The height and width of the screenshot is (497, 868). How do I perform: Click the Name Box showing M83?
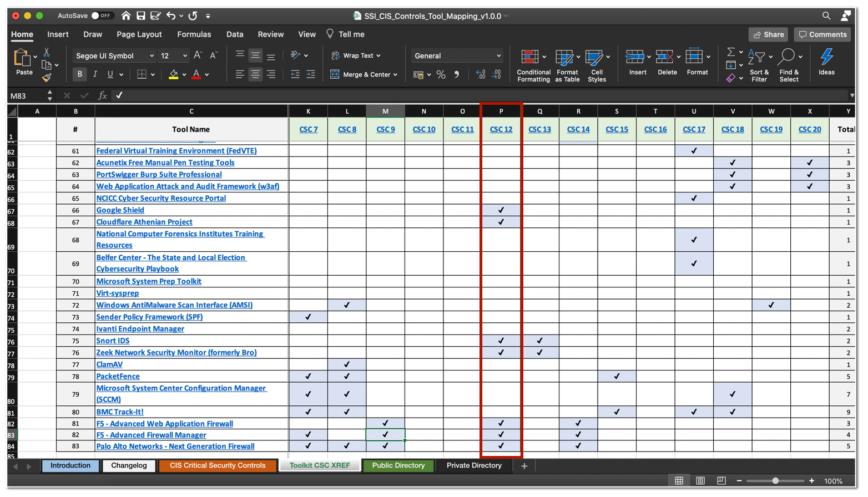(x=27, y=96)
